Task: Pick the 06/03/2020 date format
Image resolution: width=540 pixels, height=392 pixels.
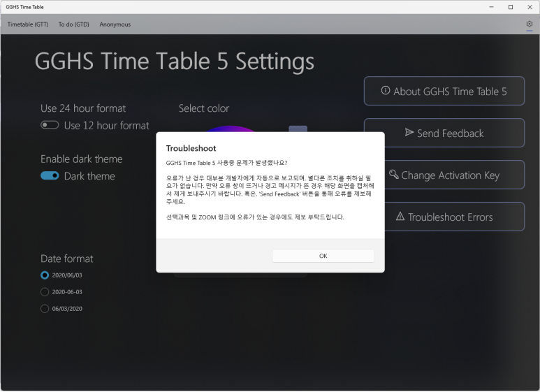Action: click(61, 309)
